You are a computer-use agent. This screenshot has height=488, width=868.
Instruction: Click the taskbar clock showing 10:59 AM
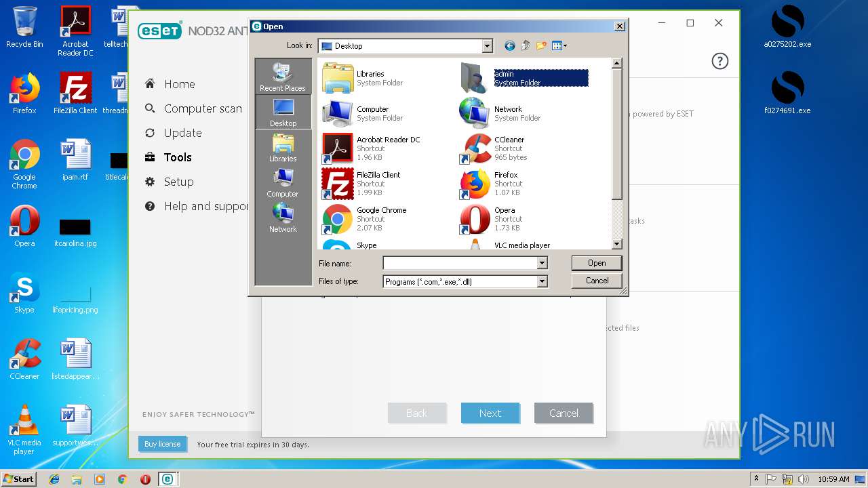[x=833, y=479]
